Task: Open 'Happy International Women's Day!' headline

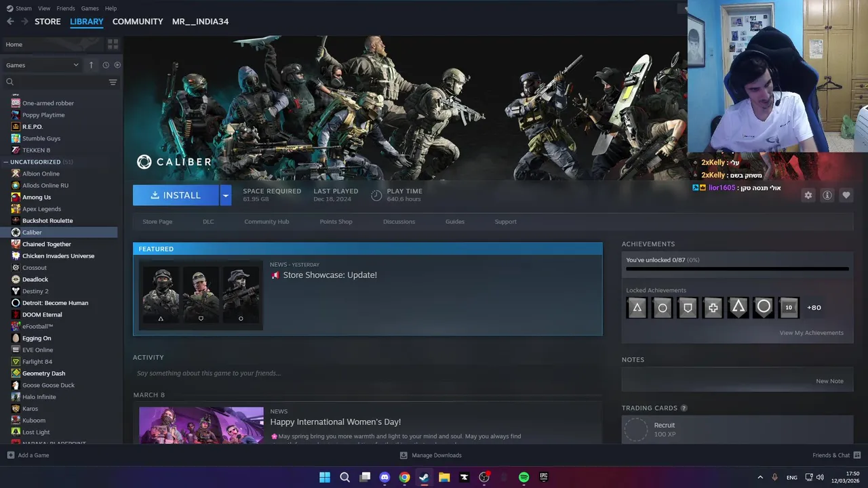Action: (336, 422)
